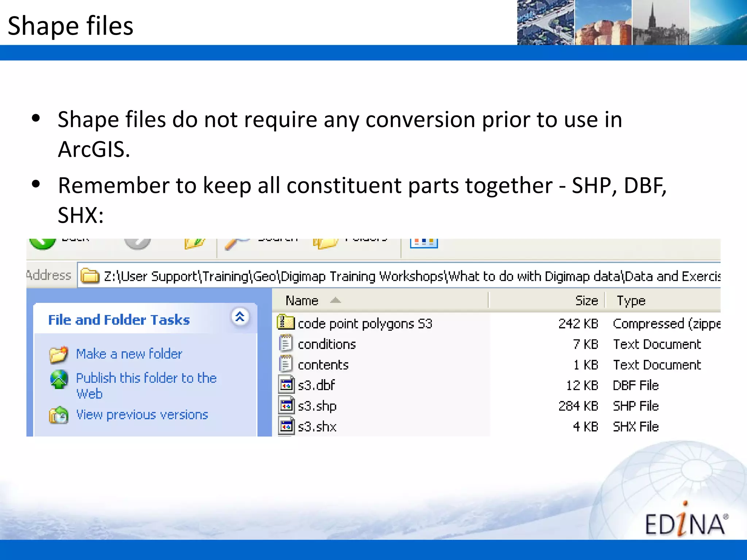747x560 pixels.
Task: Click the View previous versions icon
Action: pyautogui.click(x=59, y=415)
